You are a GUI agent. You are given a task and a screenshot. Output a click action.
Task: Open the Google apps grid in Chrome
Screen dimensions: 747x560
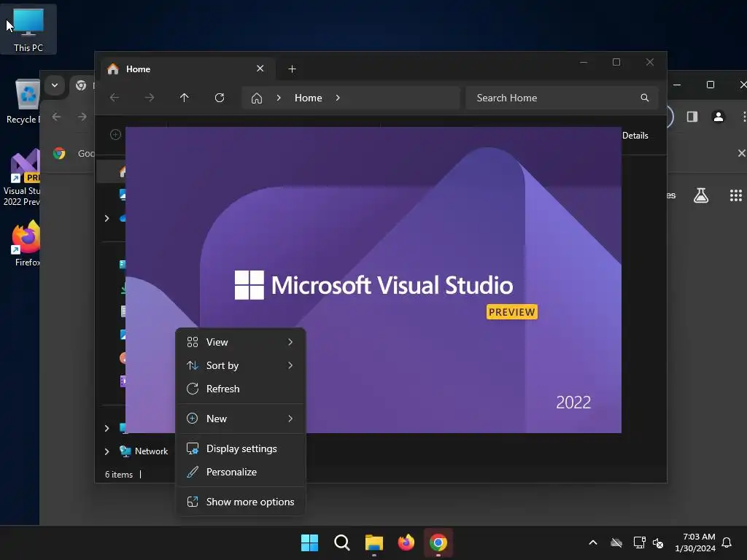[x=736, y=195]
